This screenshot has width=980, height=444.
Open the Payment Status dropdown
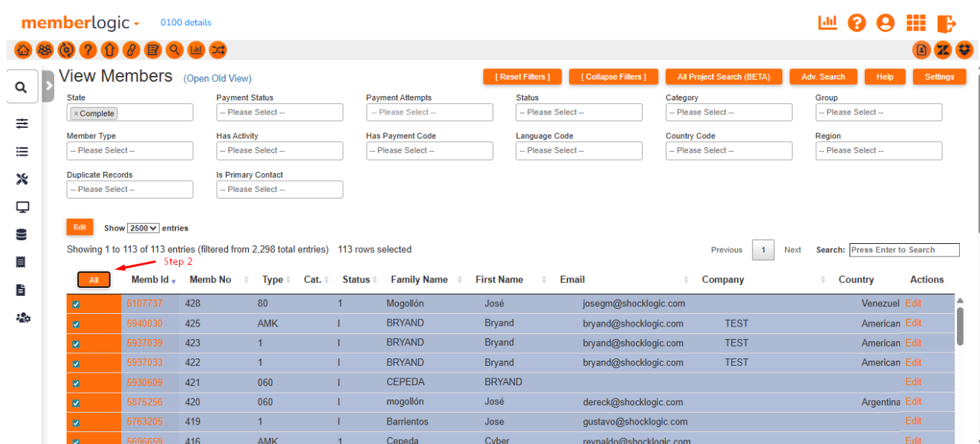[x=279, y=112]
